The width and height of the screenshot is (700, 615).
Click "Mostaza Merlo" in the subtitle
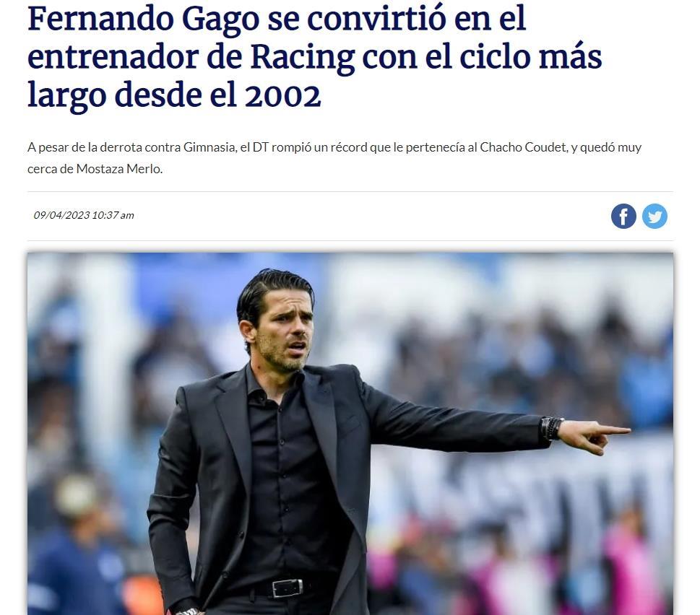(119, 169)
